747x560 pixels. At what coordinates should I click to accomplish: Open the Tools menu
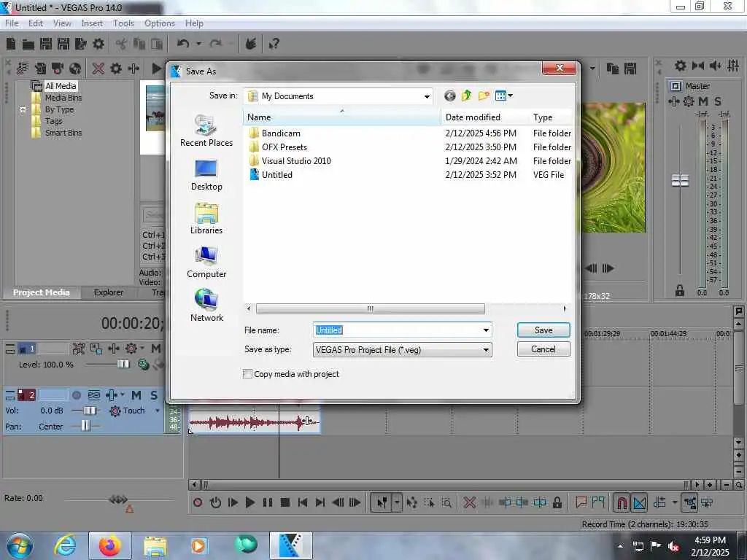[123, 23]
